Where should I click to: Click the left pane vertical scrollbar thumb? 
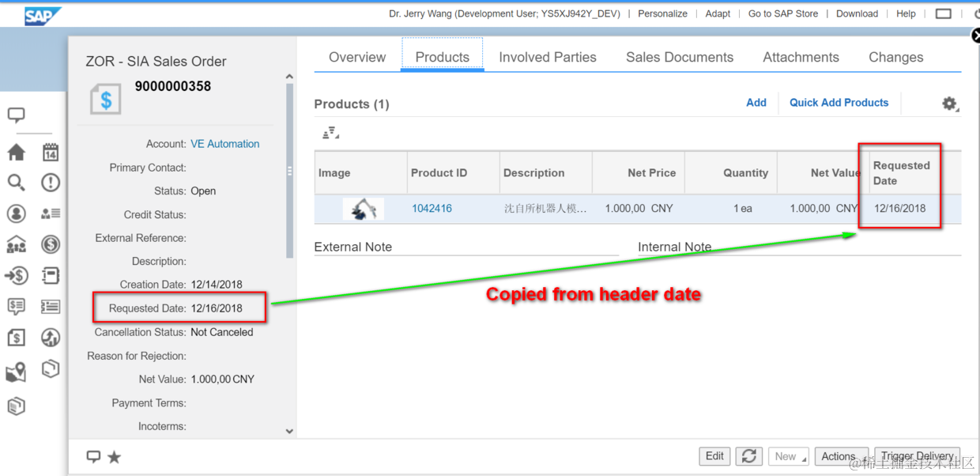tap(289, 170)
